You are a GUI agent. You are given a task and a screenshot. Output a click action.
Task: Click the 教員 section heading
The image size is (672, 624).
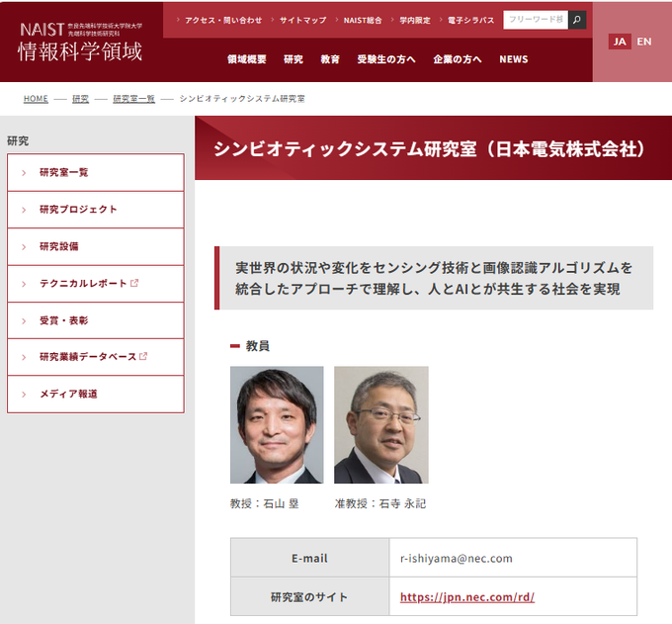tap(257, 346)
